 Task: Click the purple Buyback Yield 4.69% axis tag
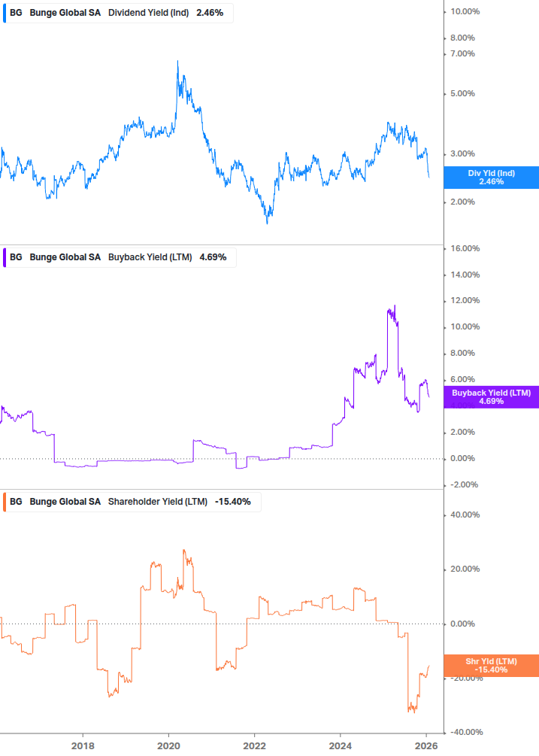pyautogui.click(x=492, y=397)
